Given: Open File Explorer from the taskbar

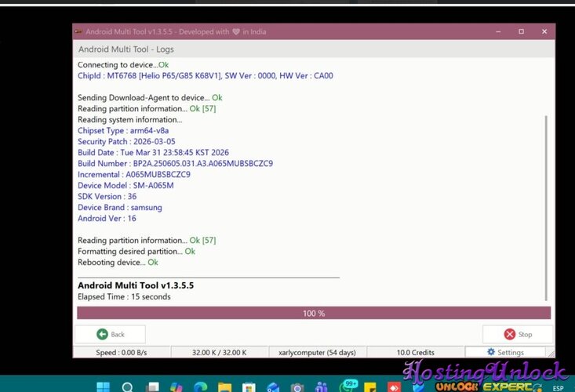Looking at the screenshot, I should click(x=224, y=387).
